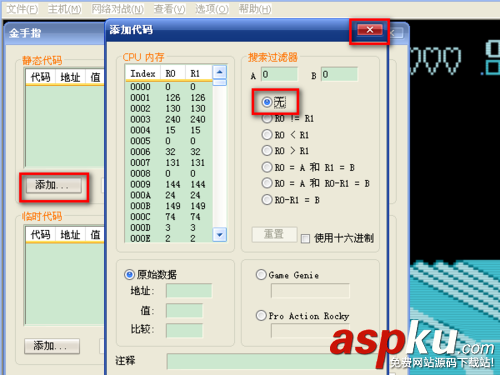Click 添加... button under 静态代码
Viewport: 500px width, 375px height.
pos(53,185)
